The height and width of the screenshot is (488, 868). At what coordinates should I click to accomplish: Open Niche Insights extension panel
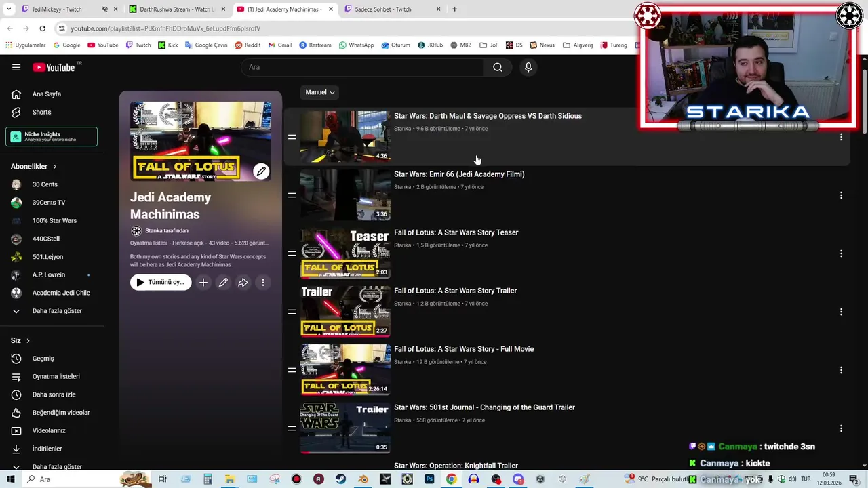[x=52, y=137]
